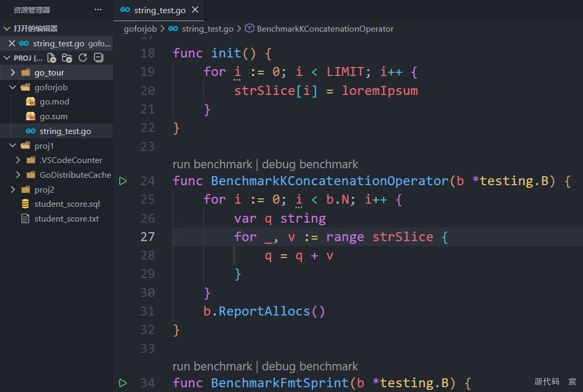Click BenchmarkFmtSprint function name on line 34
This screenshot has width=583, height=392.
click(x=280, y=383)
